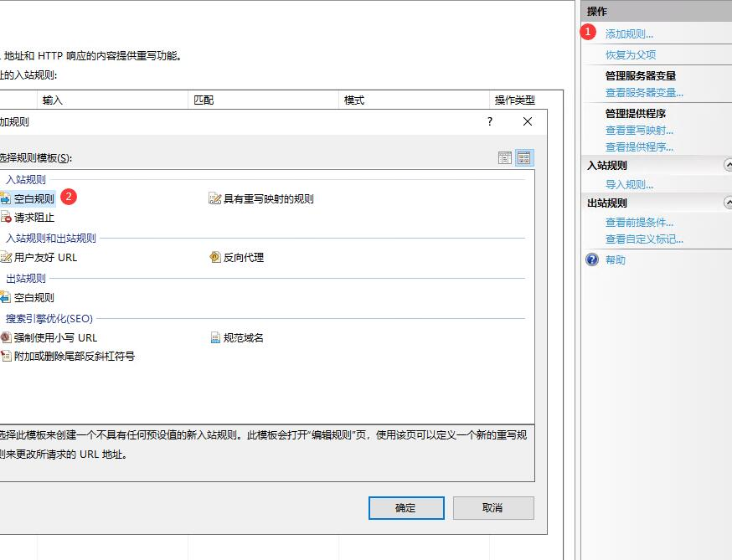Viewport: 732px width, 560px height.
Task: Click the 入站规则和出站规则 group header
Action: coord(50,239)
